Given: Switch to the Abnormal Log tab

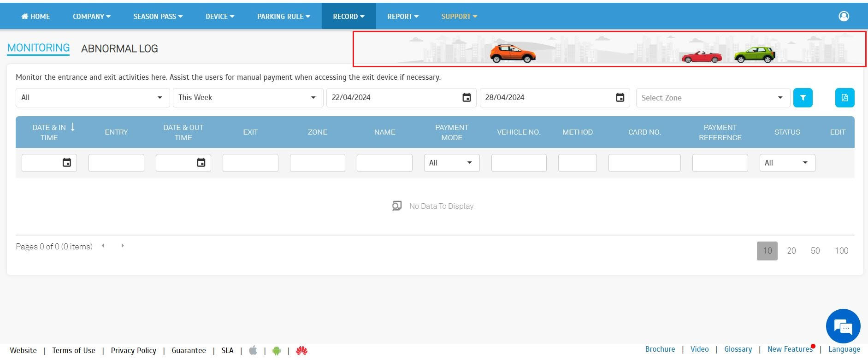Looking at the screenshot, I should 119,48.
